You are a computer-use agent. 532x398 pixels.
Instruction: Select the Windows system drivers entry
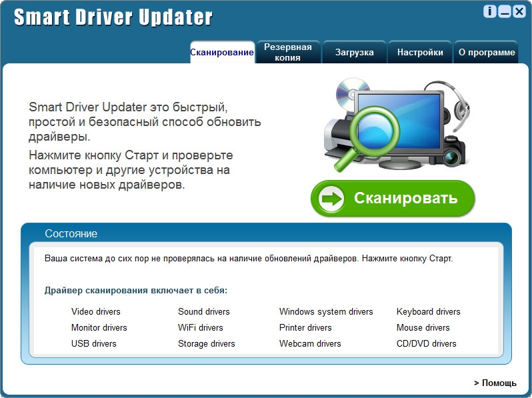326,311
